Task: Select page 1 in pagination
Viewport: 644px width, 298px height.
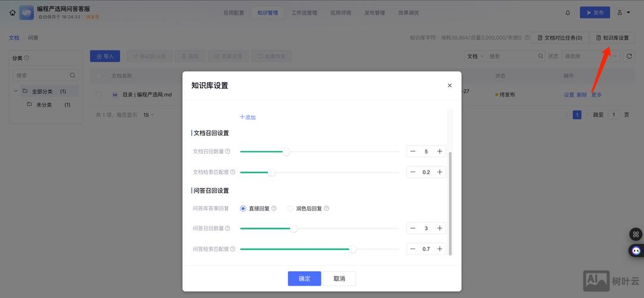Action: [x=577, y=115]
